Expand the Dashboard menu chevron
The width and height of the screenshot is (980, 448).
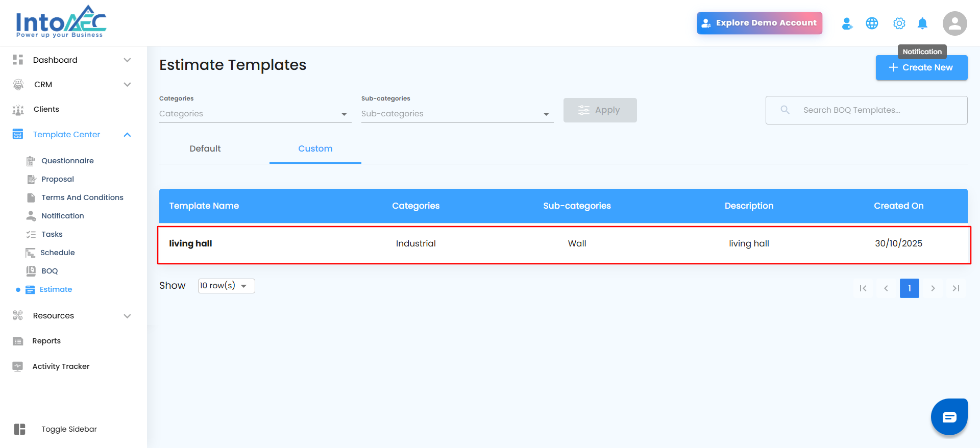[127, 60]
